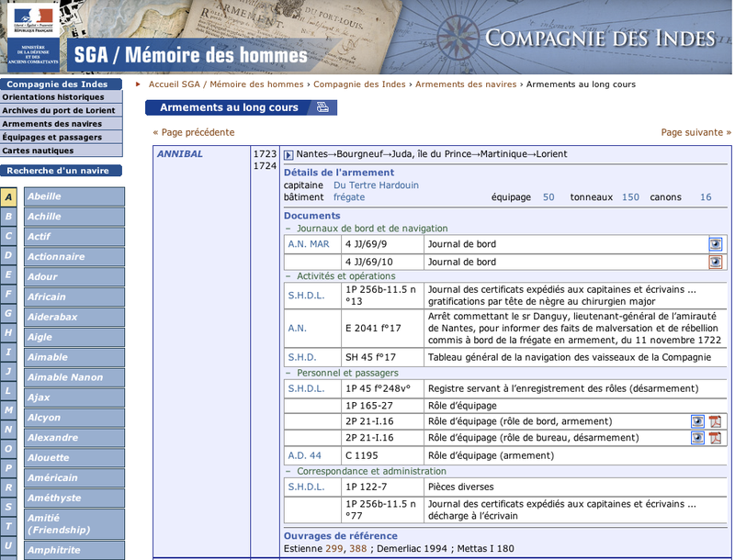735x560 pixels.
Task: Click captain name Du Tertre Hardouin
Action: click(376, 185)
